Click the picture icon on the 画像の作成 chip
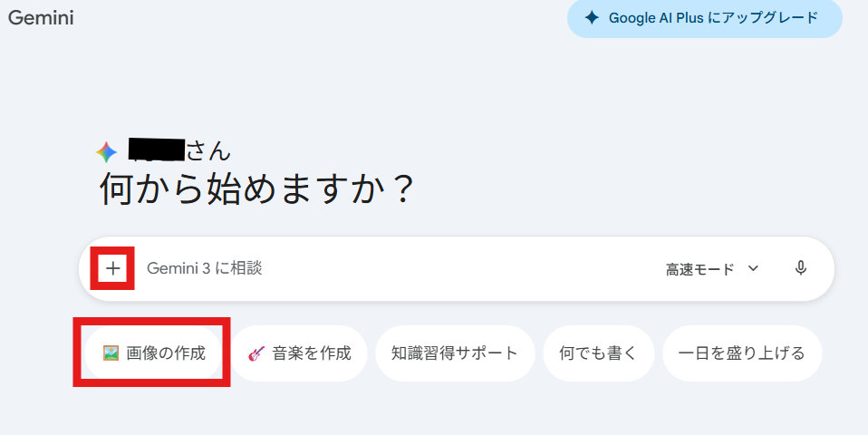 (x=111, y=353)
